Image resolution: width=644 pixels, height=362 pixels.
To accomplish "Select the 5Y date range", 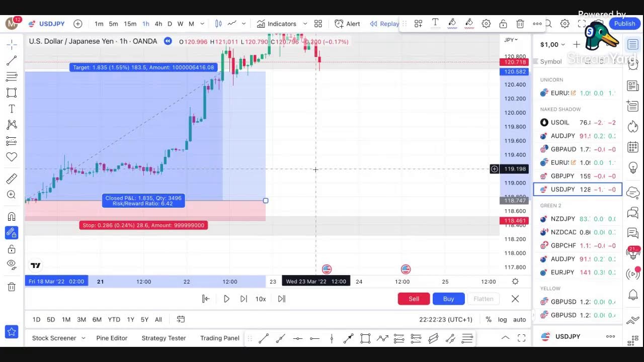I will tap(144, 319).
